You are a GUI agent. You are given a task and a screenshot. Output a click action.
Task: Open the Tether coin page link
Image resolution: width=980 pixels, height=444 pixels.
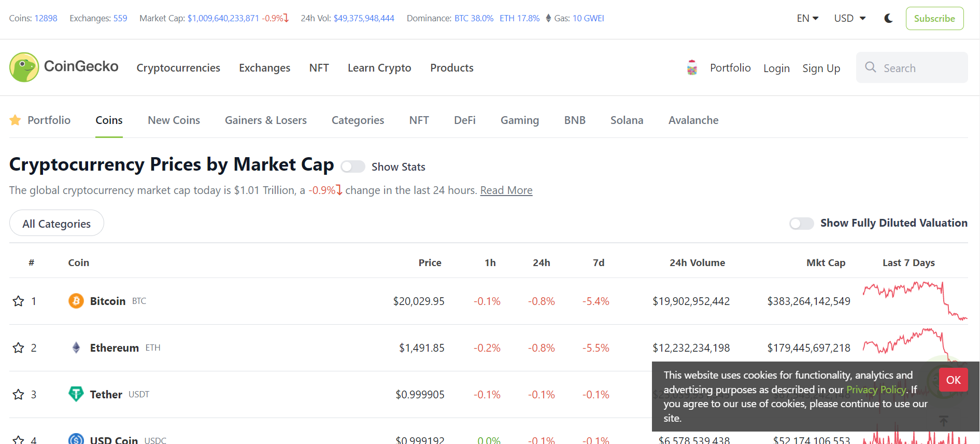pyautogui.click(x=106, y=394)
